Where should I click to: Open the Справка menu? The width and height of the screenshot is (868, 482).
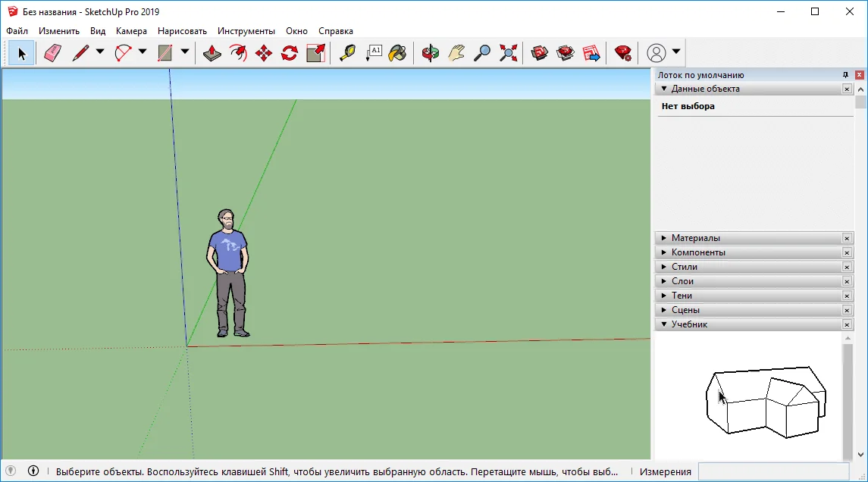point(336,31)
